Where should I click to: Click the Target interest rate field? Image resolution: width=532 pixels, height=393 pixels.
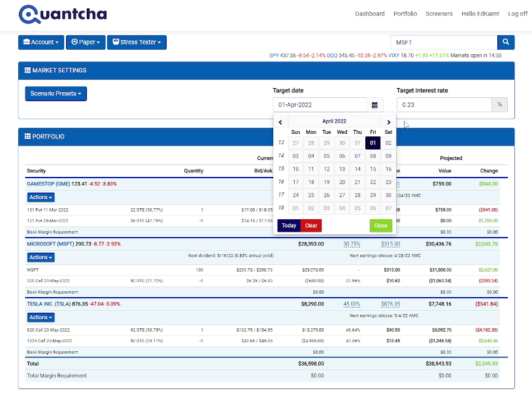[444, 104]
